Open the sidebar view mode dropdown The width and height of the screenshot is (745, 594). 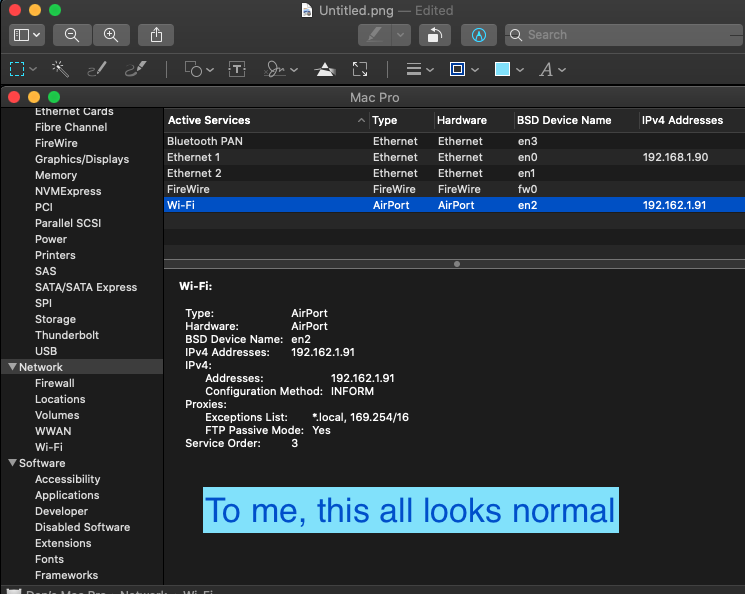pos(26,35)
